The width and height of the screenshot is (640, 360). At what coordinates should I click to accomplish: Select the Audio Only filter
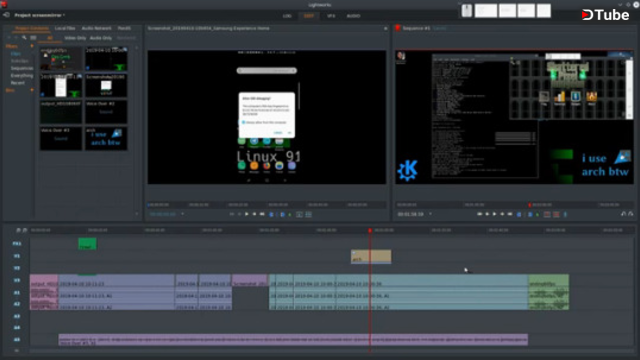(x=101, y=38)
